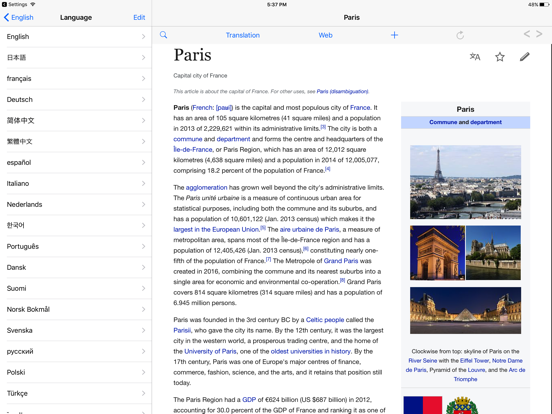Return to Settings app via status bar
The height and width of the screenshot is (414, 552).
14,4
